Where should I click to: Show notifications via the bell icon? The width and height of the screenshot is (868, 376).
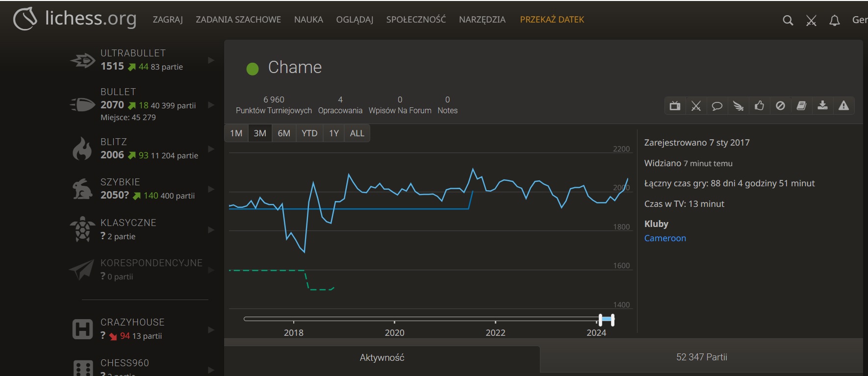tap(834, 20)
